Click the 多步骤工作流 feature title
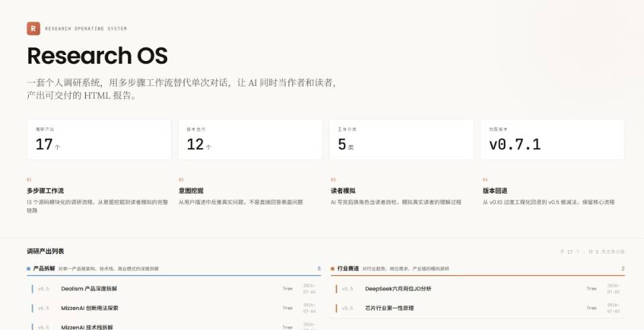This screenshot has height=330, width=644. point(45,191)
